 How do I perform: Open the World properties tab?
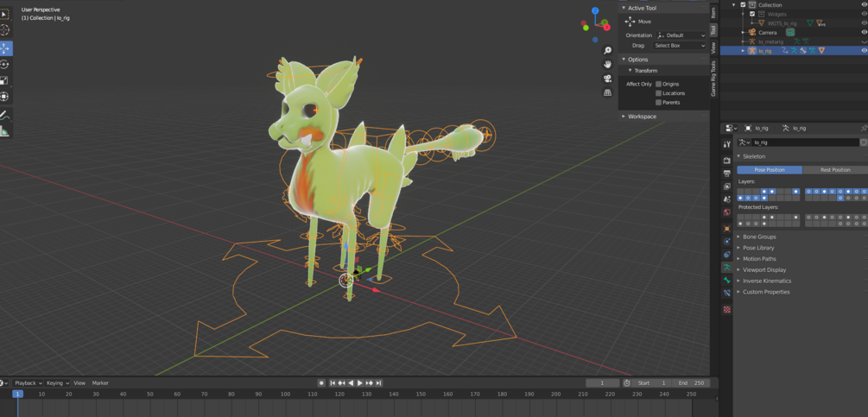727,212
